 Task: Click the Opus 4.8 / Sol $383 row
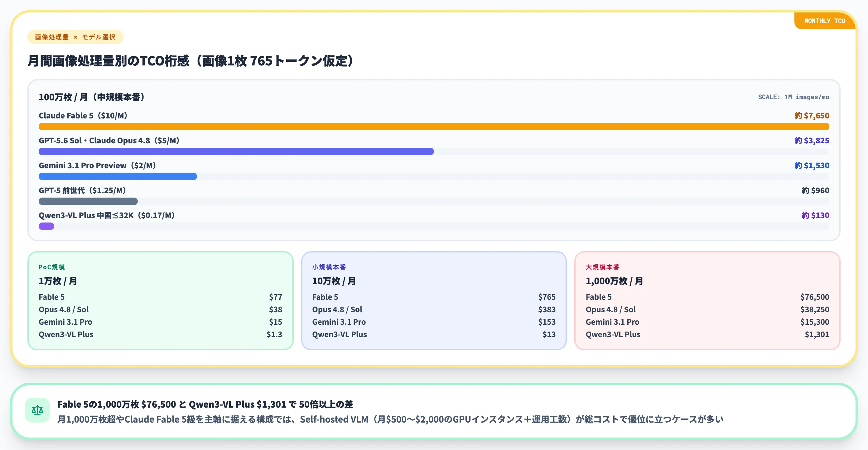coord(434,309)
